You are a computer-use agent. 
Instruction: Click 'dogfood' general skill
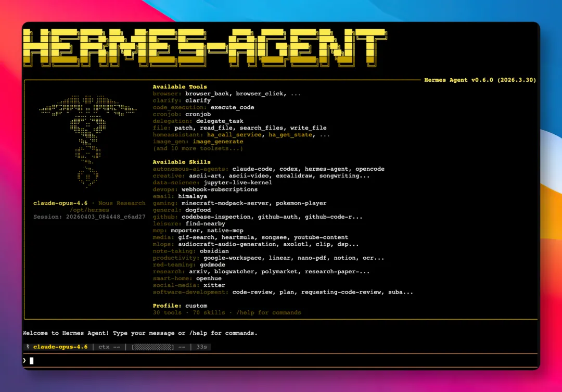pos(198,210)
